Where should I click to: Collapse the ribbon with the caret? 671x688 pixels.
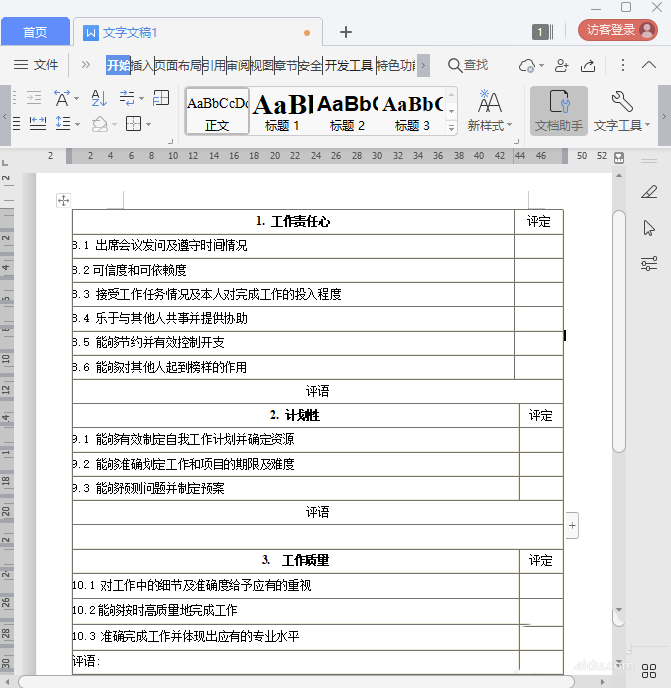(x=649, y=65)
